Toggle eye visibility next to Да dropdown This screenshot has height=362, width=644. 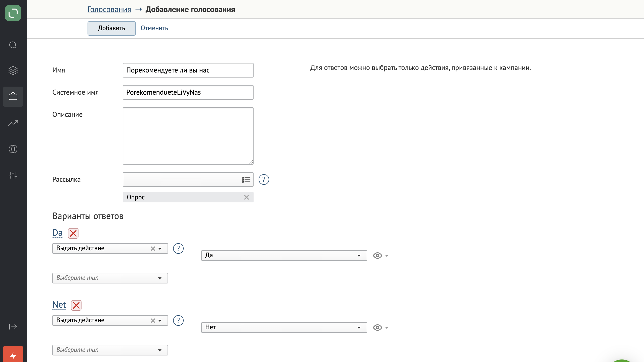[377, 256]
